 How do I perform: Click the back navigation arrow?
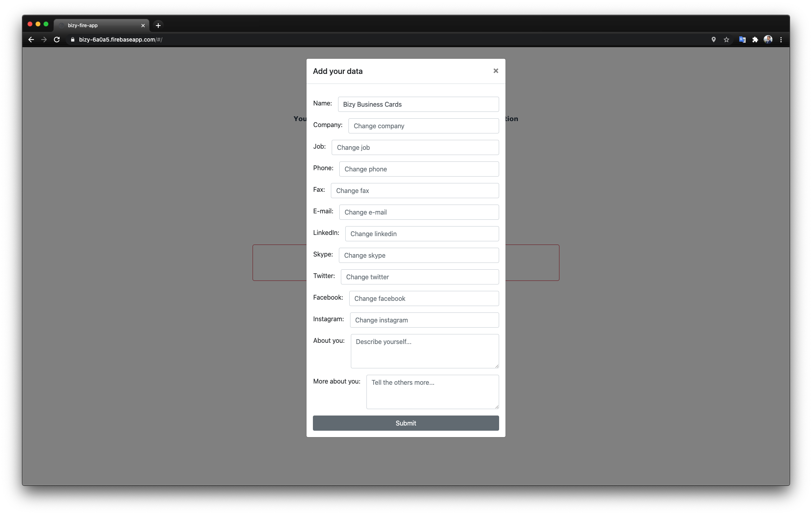coord(31,40)
